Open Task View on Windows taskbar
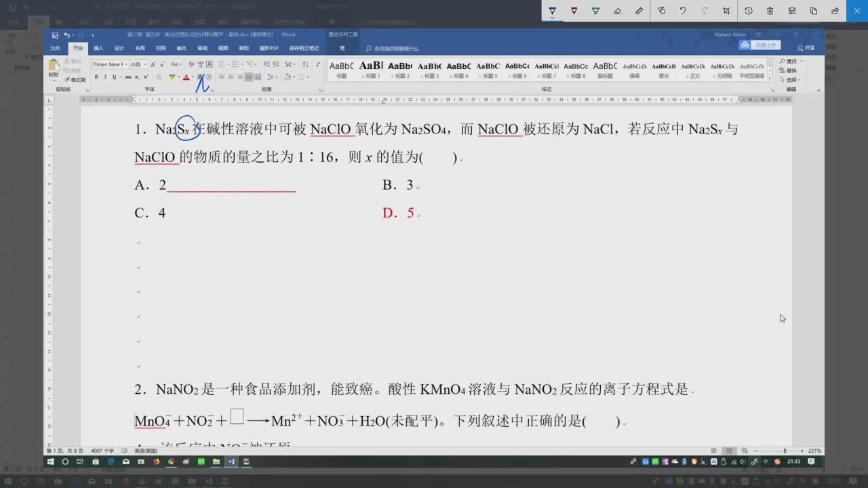Screen dimensions: 868x488 (x=79, y=462)
